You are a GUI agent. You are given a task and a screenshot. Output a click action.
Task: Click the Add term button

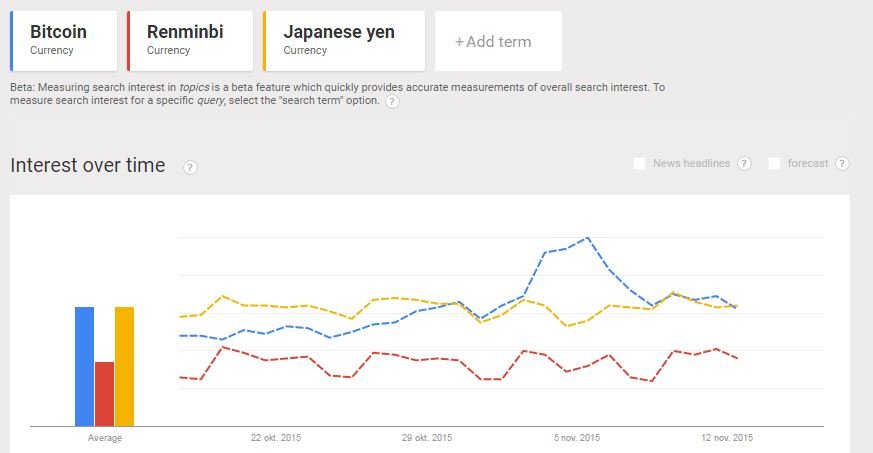[x=497, y=42]
